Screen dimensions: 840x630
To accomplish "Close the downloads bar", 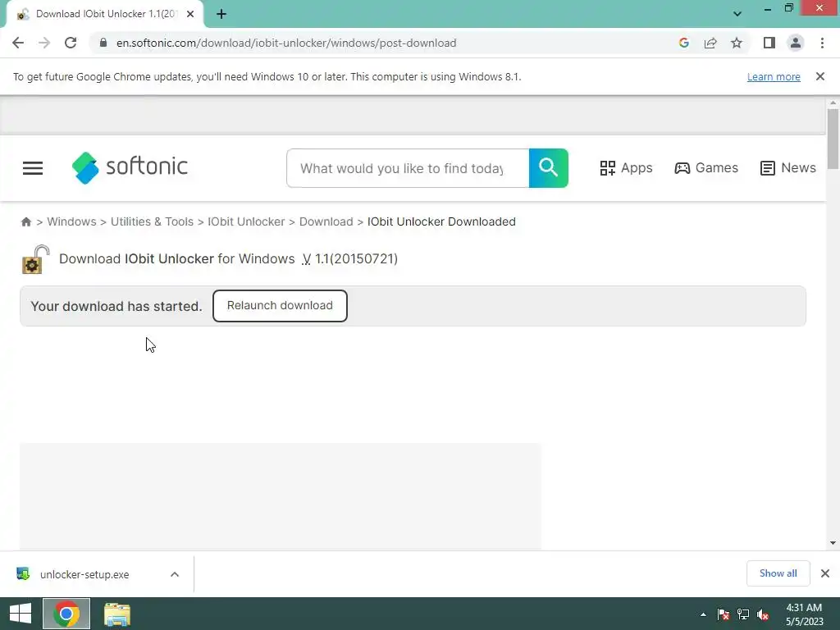I will click(825, 573).
